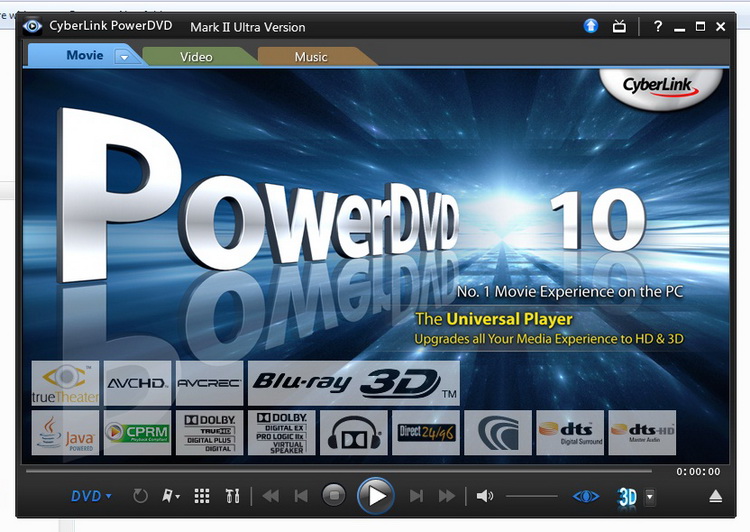
Task: Click the stop button
Action: tap(334, 495)
